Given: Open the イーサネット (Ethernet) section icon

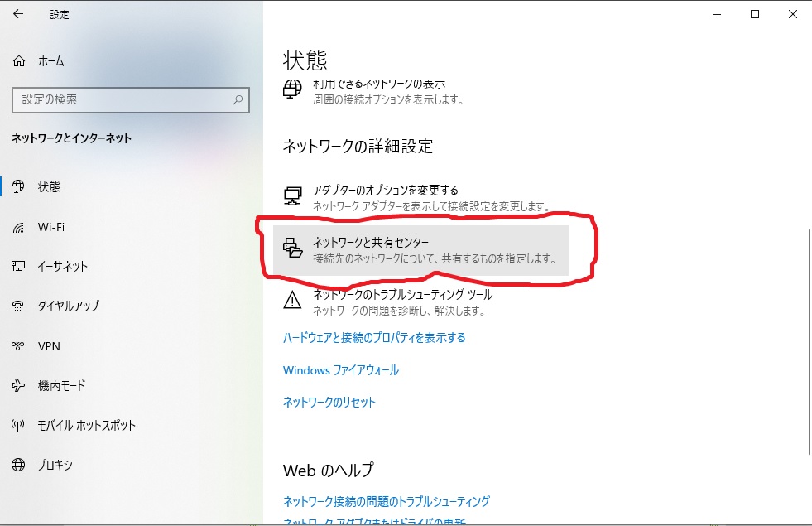Looking at the screenshot, I should [17, 267].
